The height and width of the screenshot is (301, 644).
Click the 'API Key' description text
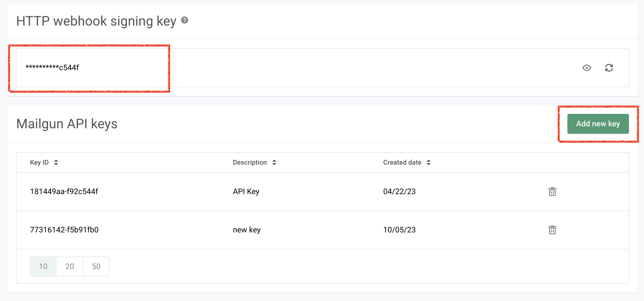[246, 192]
